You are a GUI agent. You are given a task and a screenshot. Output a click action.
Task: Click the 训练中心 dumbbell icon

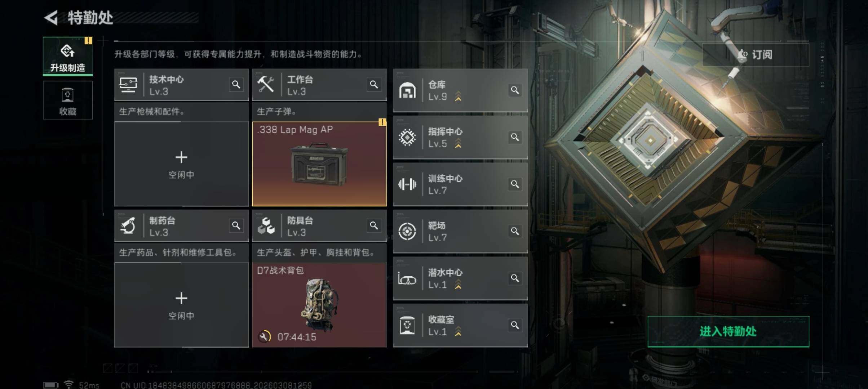click(x=407, y=184)
